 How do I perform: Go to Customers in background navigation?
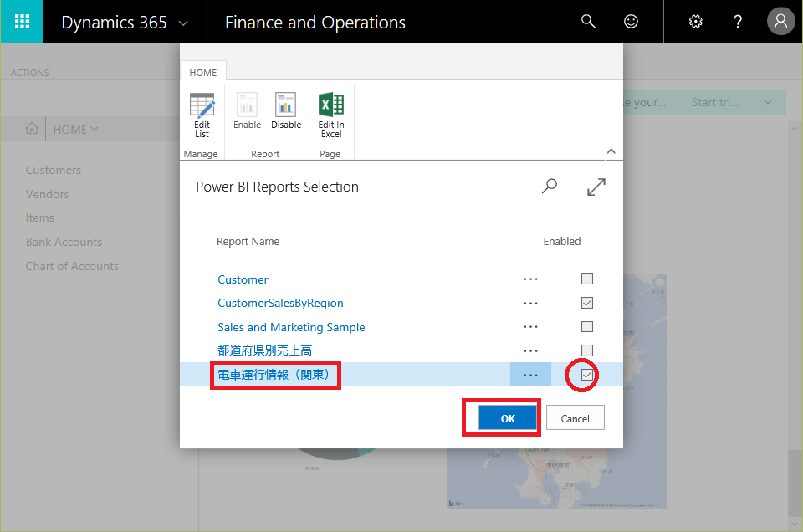pos(54,170)
